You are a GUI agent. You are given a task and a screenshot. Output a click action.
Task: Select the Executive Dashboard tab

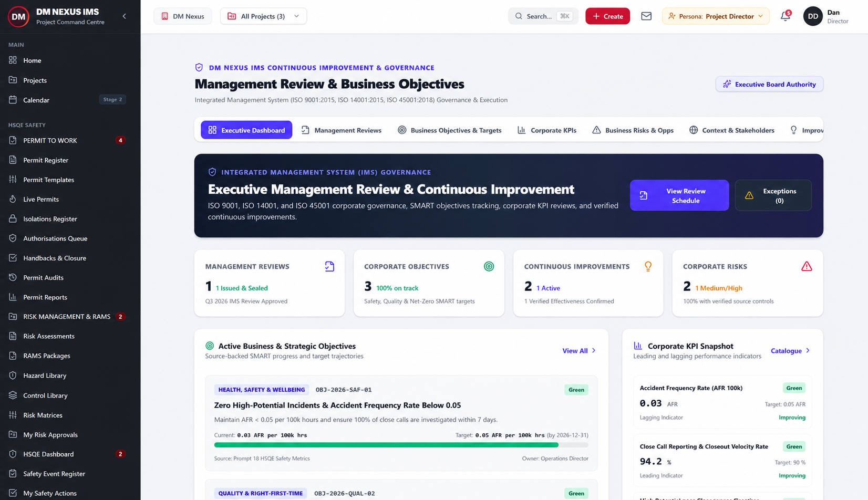pyautogui.click(x=246, y=130)
